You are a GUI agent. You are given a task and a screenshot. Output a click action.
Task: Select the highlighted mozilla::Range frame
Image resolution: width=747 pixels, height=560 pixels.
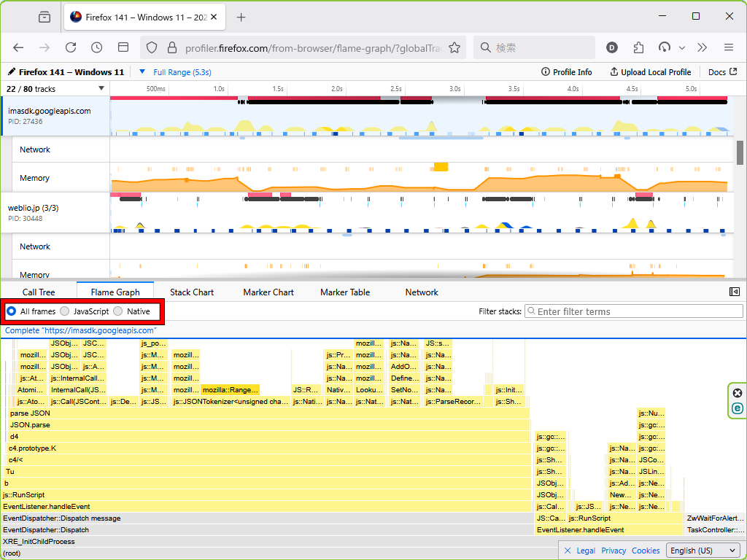coord(230,390)
